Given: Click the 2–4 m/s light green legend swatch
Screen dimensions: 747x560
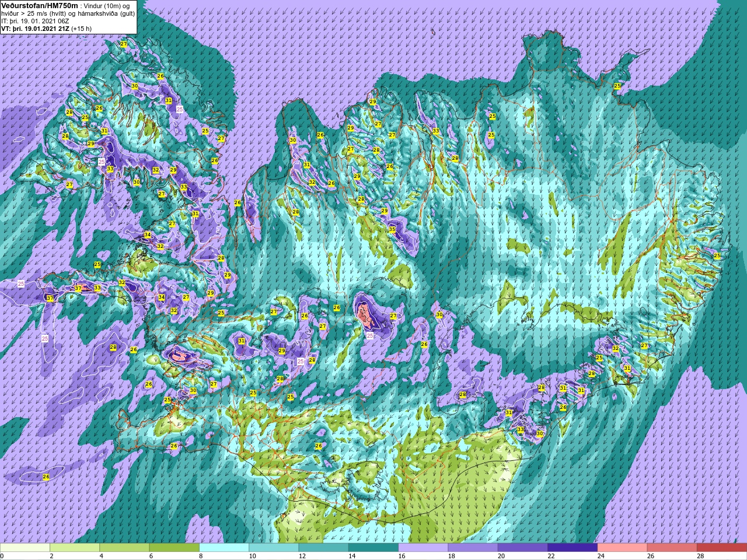Looking at the screenshot, I should (75, 548).
